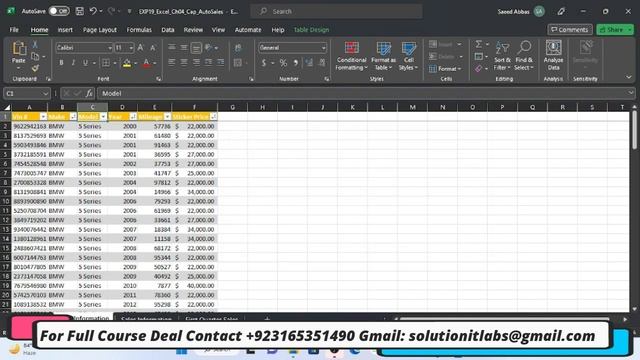Toggle the AutoSave switch

[x=59, y=11]
